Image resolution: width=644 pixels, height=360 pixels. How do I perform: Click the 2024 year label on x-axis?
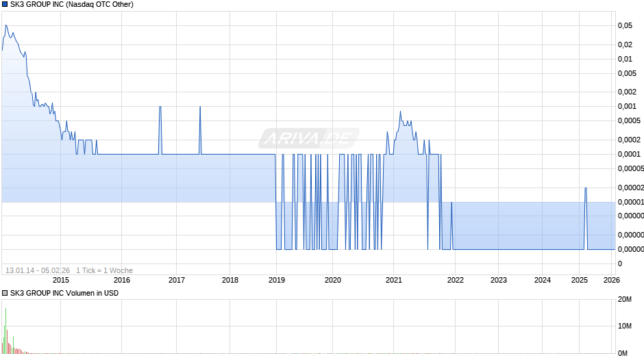click(542, 280)
